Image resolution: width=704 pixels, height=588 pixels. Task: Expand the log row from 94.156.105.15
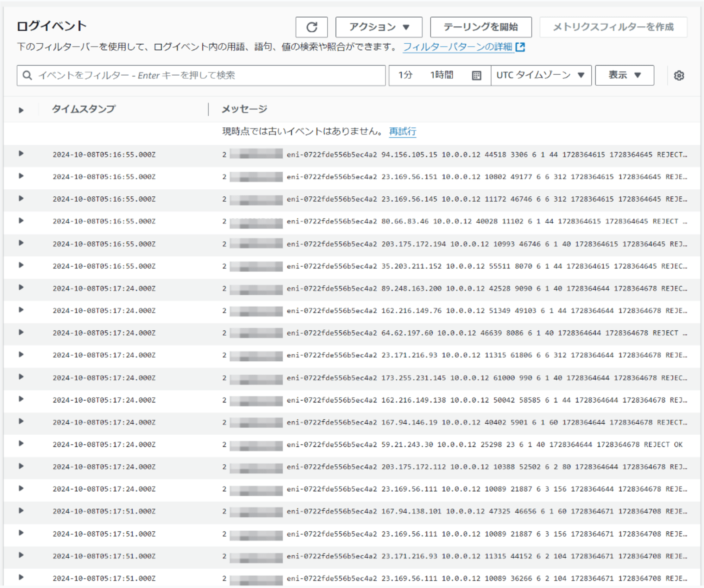(21, 153)
